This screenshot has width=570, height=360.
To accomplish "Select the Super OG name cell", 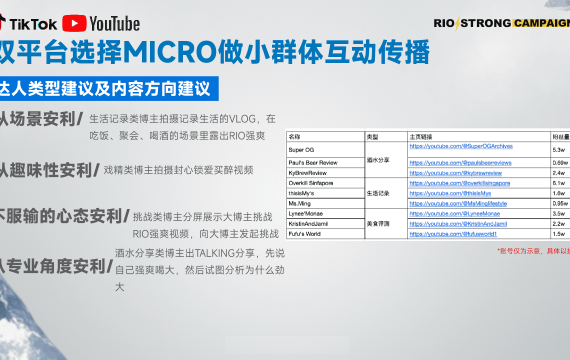I will 325,150.
